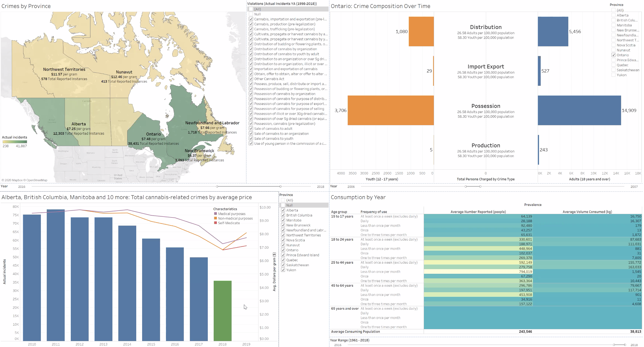Select the 2011 bar in incidents chart
The image size is (644, 347).
click(56, 275)
